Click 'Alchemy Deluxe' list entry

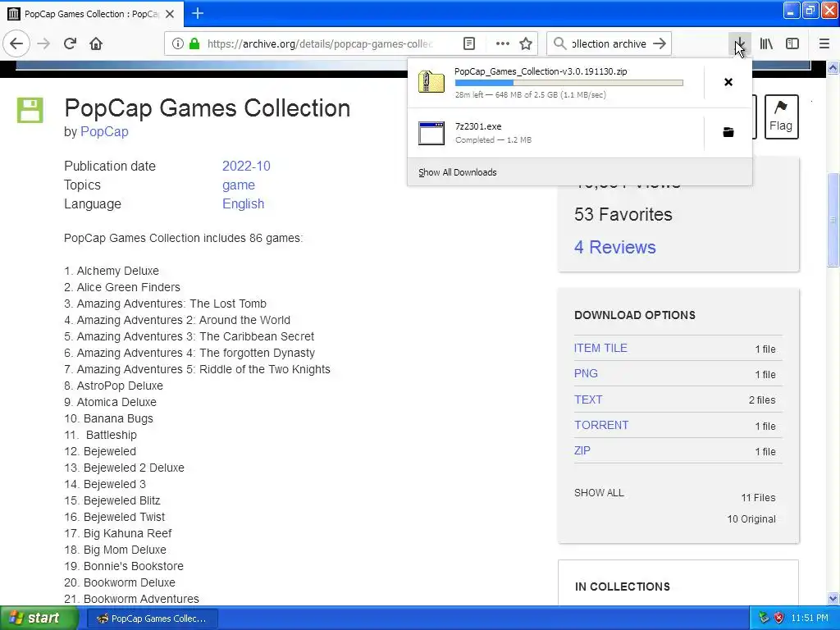click(118, 271)
